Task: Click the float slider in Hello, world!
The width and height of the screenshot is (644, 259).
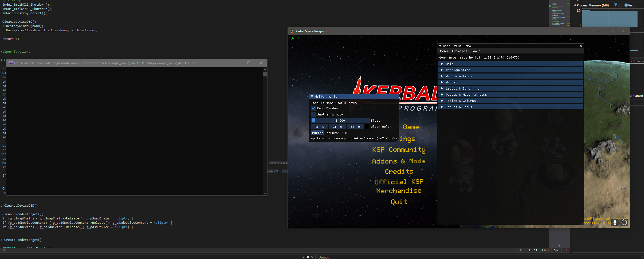Action: [340, 121]
